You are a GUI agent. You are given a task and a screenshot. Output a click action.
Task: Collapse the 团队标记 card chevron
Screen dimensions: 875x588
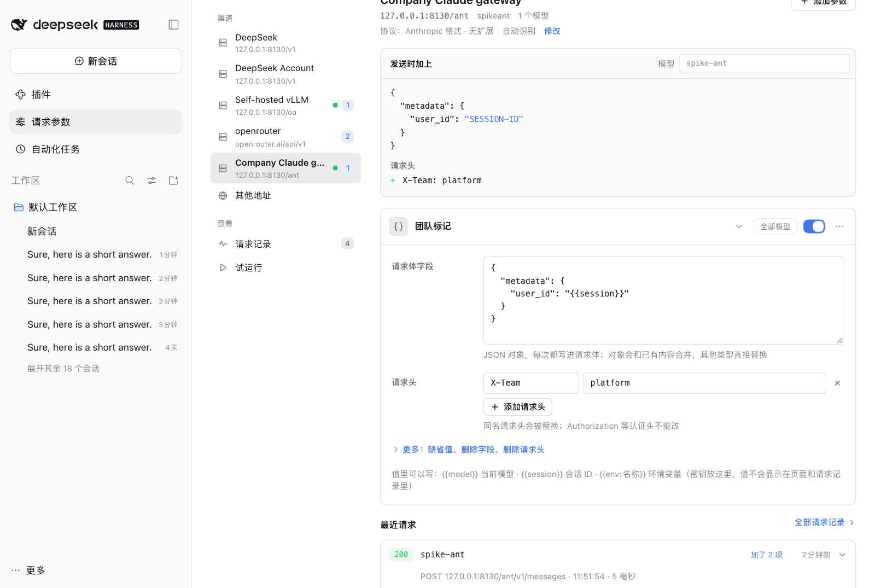click(739, 226)
